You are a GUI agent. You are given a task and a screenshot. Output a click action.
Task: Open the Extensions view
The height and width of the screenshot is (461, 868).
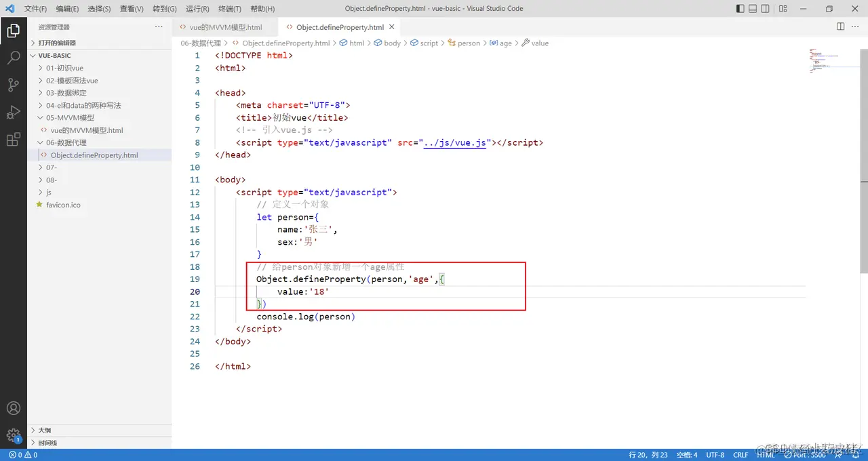pos(13,140)
